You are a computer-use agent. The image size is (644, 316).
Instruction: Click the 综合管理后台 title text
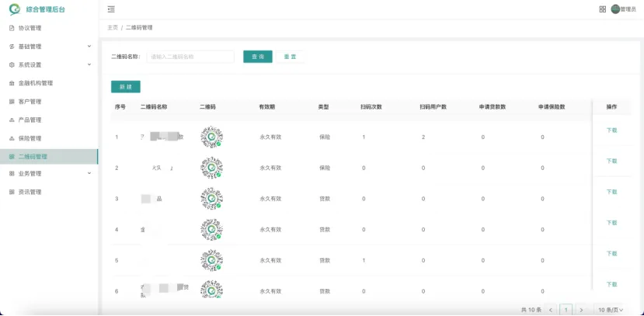(x=46, y=10)
